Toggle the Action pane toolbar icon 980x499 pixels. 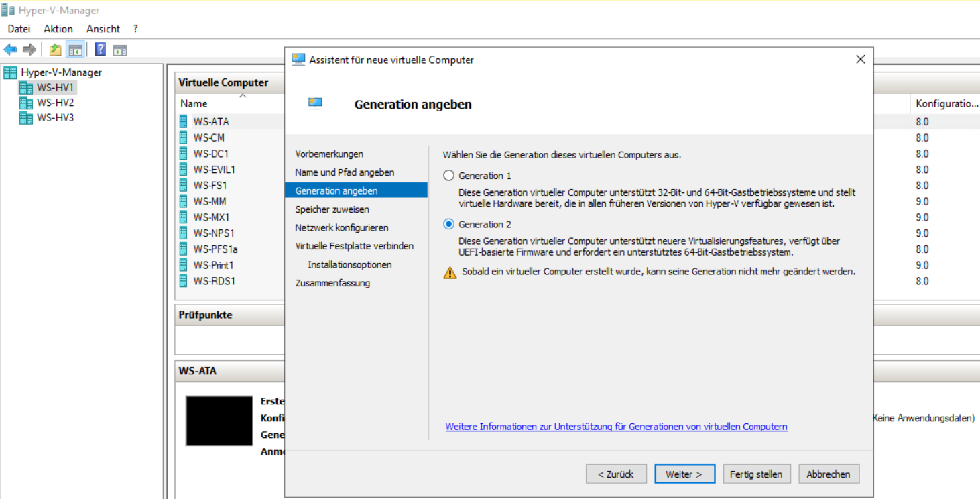120,50
